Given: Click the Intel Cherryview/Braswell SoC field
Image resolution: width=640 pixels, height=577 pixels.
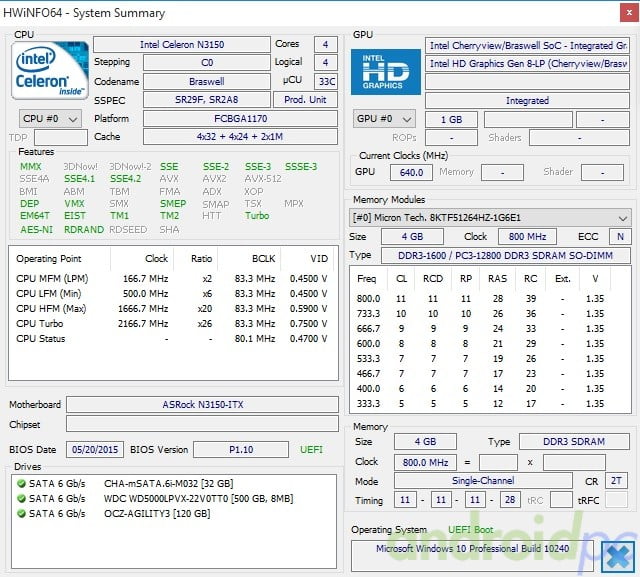Looking at the screenshot, I should 527,46.
